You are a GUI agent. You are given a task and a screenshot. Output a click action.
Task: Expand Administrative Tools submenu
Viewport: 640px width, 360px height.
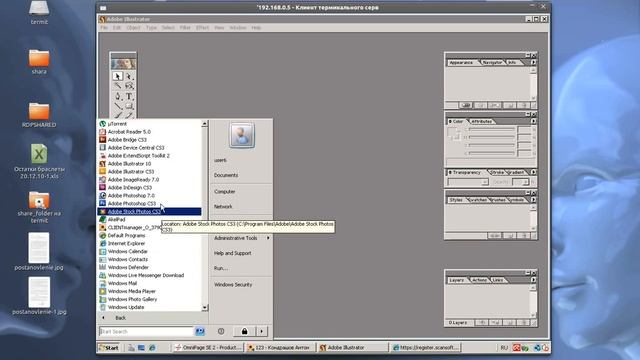click(x=242, y=238)
